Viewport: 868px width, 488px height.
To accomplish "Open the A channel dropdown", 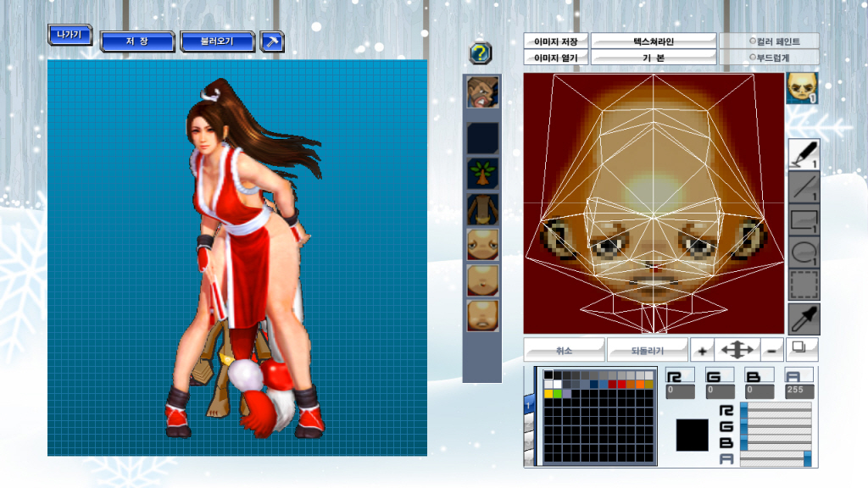I will (x=798, y=375).
